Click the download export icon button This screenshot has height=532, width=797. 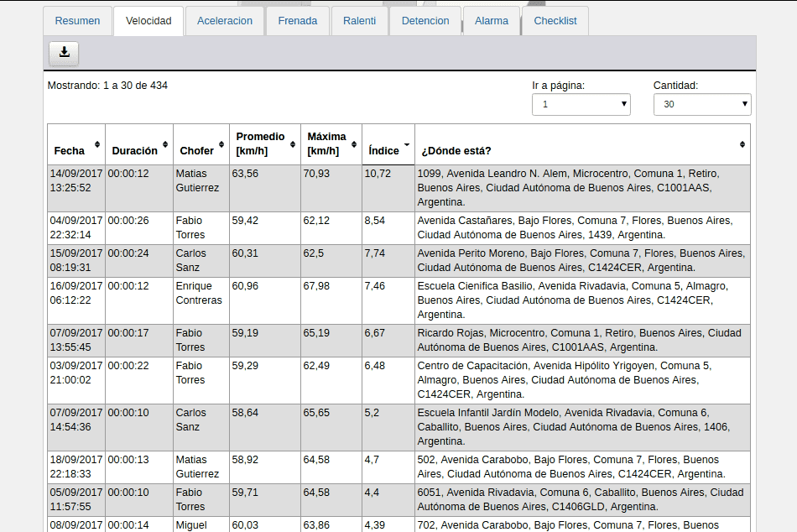(64, 53)
